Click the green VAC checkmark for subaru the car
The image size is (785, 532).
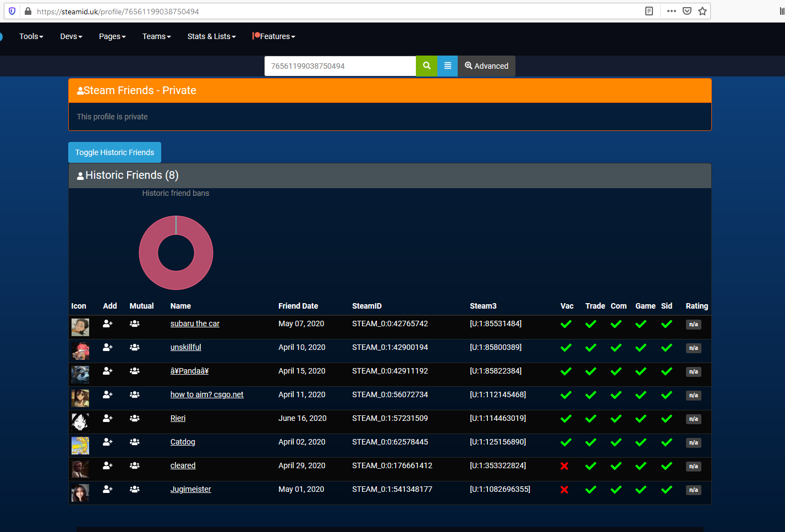(x=566, y=324)
